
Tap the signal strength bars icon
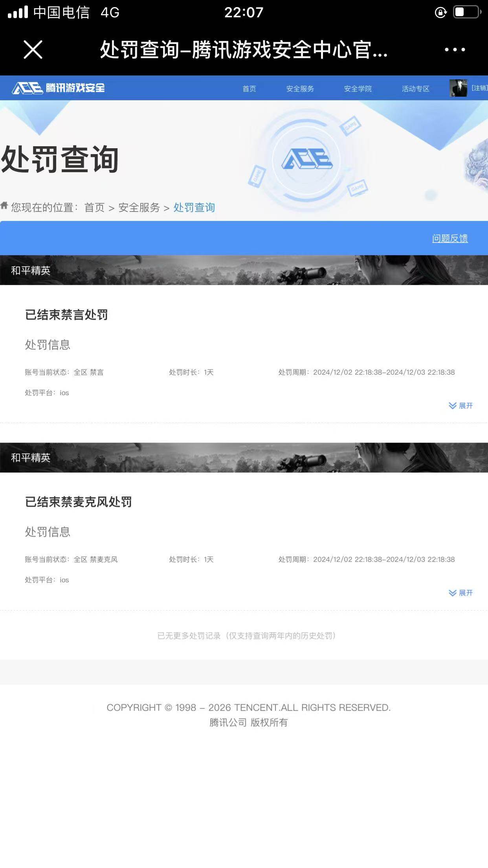click(x=18, y=12)
